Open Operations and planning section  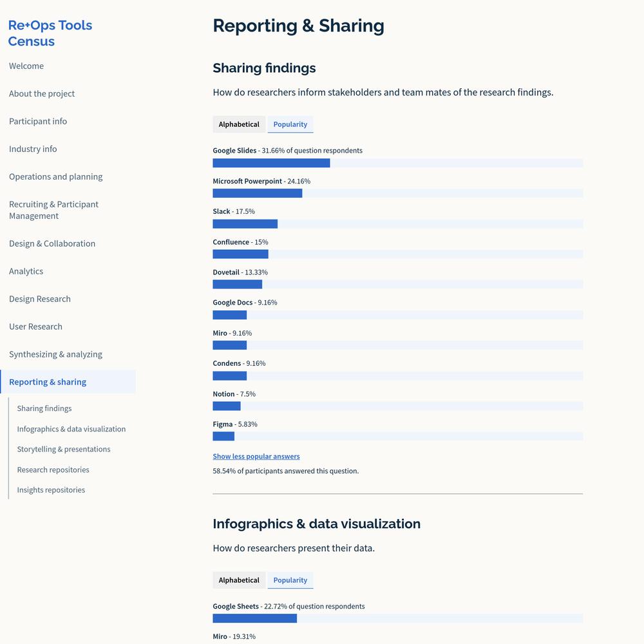pos(56,176)
